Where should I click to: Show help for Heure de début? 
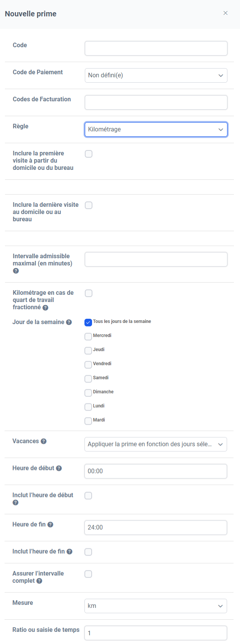pyautogui.click(x=59, y=468)
